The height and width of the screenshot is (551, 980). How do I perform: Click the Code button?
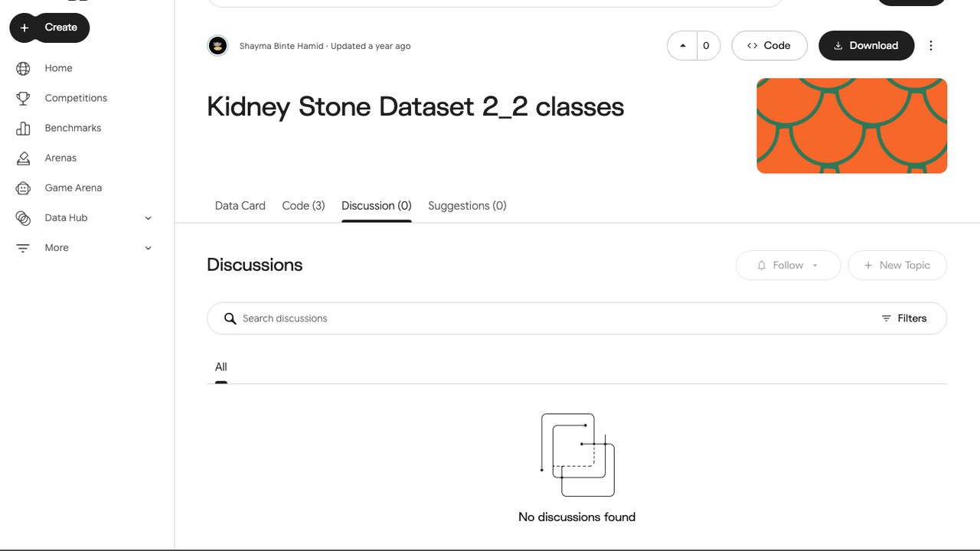point(769,46)
